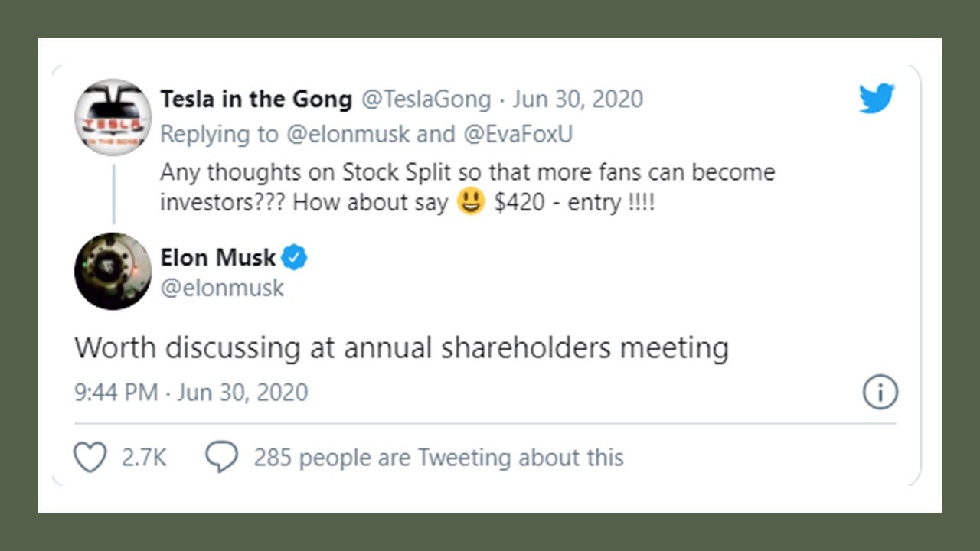The width and height of the screenshot is (980, 551).
Task: Click the smiley emoji in tweet
Action: tap(471, 203)
